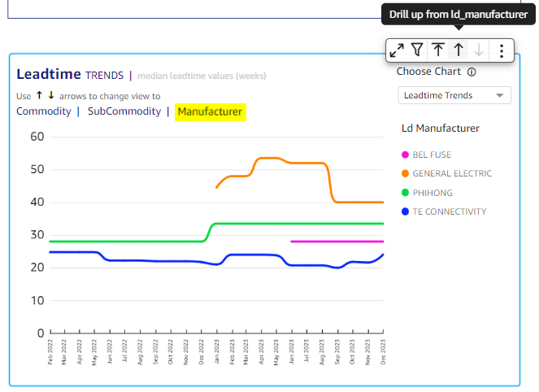Click the orange General Electric color dot

pyautogui.click(x=405, y=173)
